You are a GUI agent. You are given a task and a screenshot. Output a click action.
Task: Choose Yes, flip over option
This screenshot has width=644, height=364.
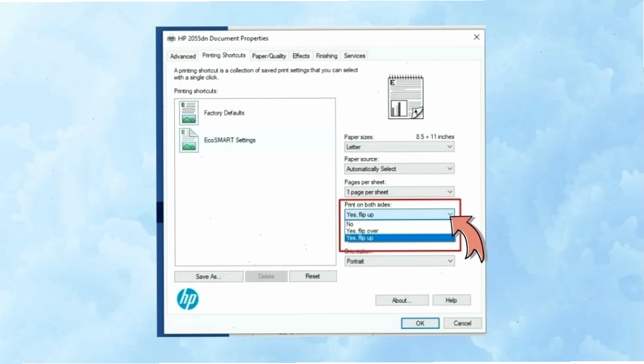tap(399, 231)
